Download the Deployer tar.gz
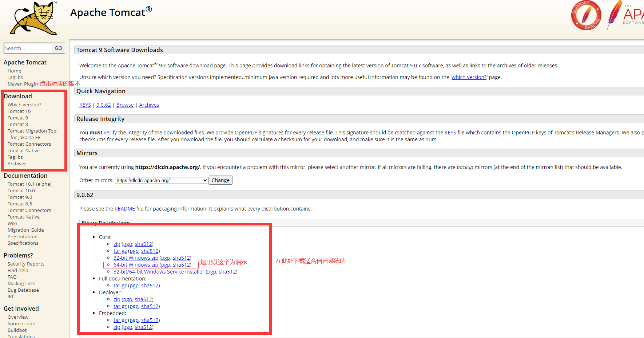The height and width of the screenshot is (338, 644). pos(120,306)
